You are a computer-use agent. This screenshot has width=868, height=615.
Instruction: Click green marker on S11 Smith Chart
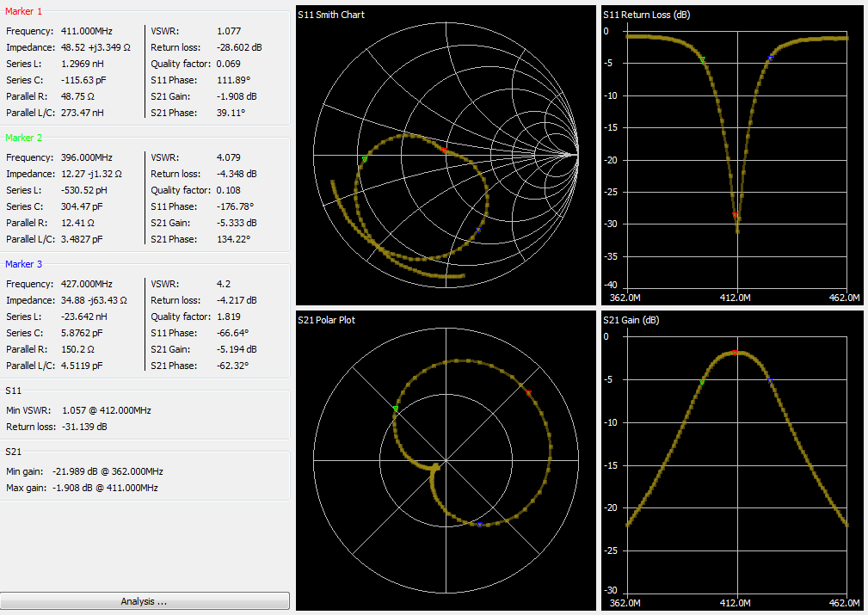[x=364, y=159]
